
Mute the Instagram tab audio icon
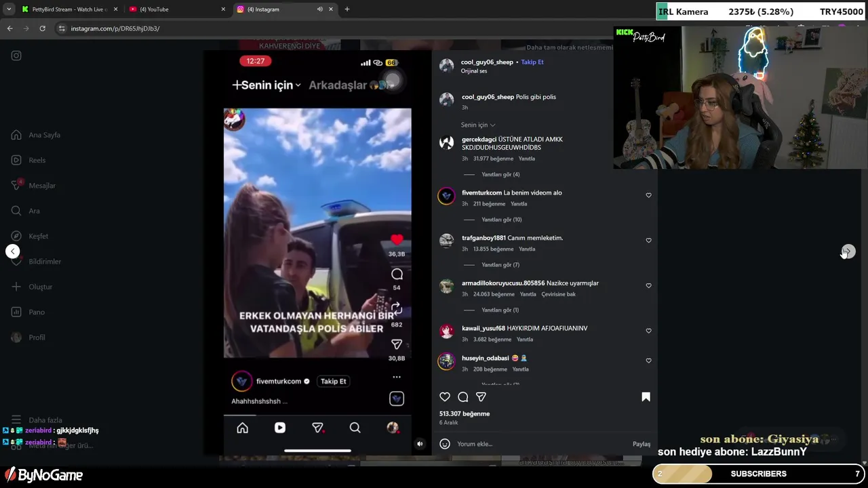point(319,9)
